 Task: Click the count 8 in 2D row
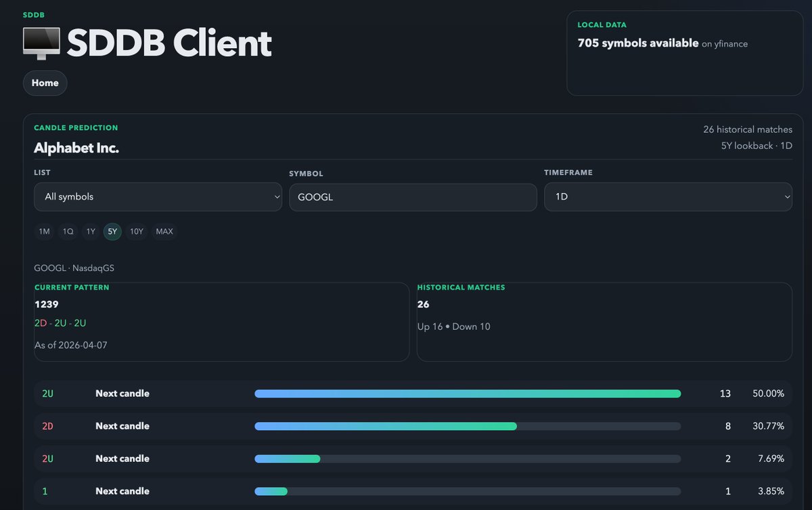(728, 426)
